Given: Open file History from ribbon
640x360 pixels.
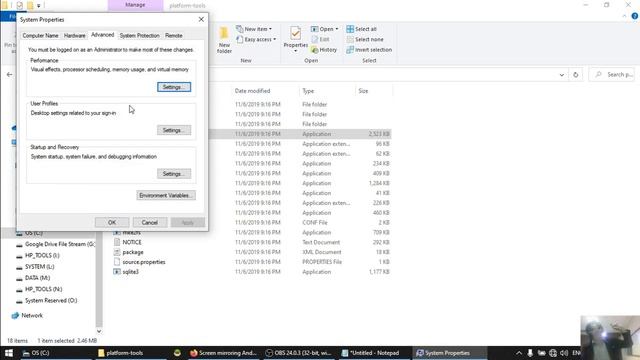Looking at the screenshot, I should (324, 50).
